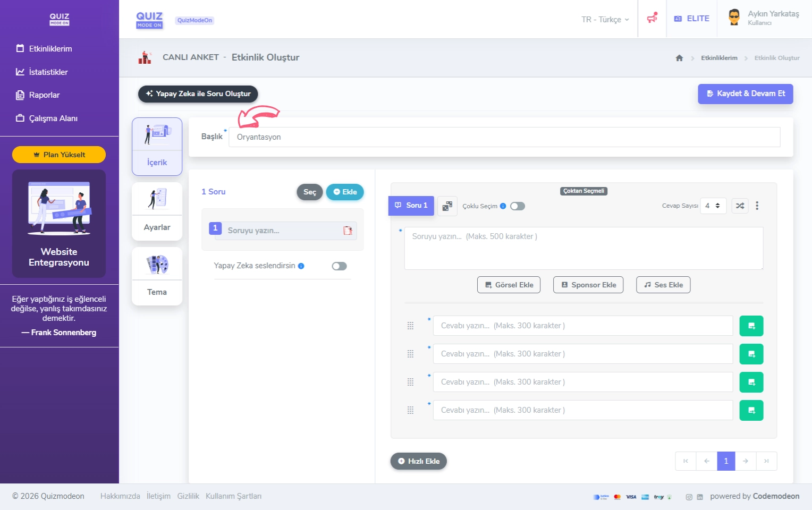
Task: Select the Tema step tab
Action: coord(157,276)
